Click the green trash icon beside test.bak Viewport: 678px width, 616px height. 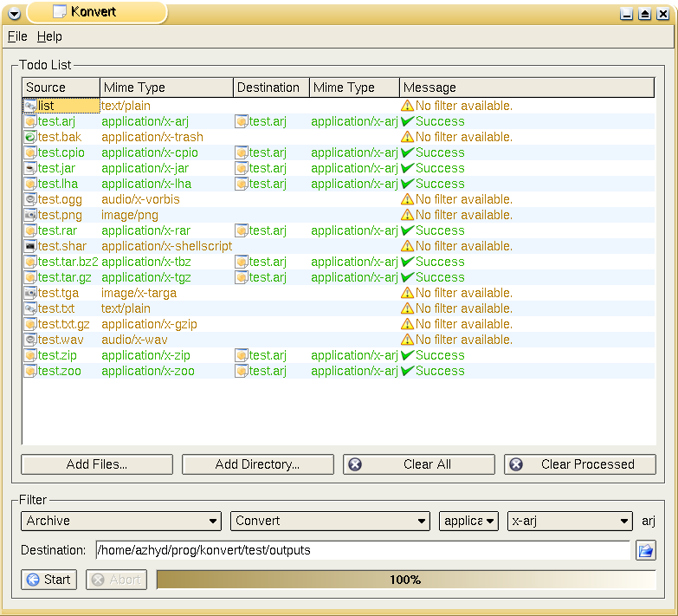pyautogui.click(x=30, y=137)
